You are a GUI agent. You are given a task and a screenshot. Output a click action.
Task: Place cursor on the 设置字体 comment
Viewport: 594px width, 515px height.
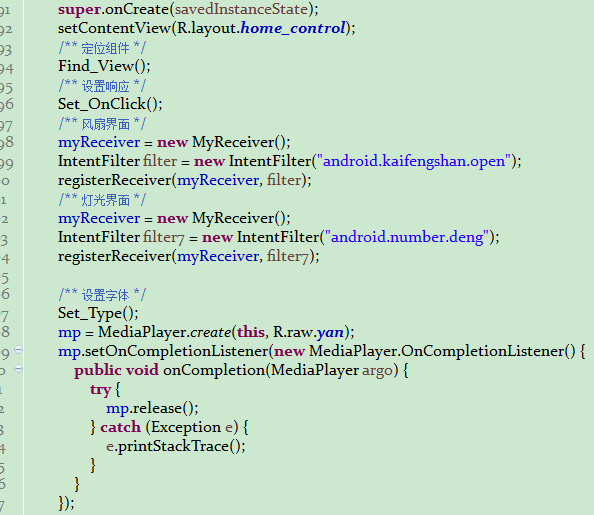coord(102,295)
